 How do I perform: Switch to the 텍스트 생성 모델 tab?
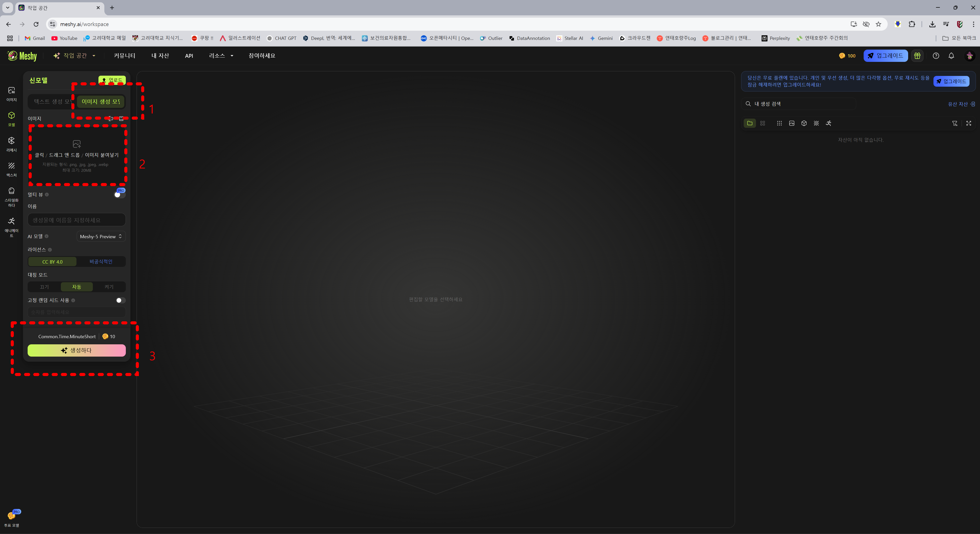(x=52, y=101)
